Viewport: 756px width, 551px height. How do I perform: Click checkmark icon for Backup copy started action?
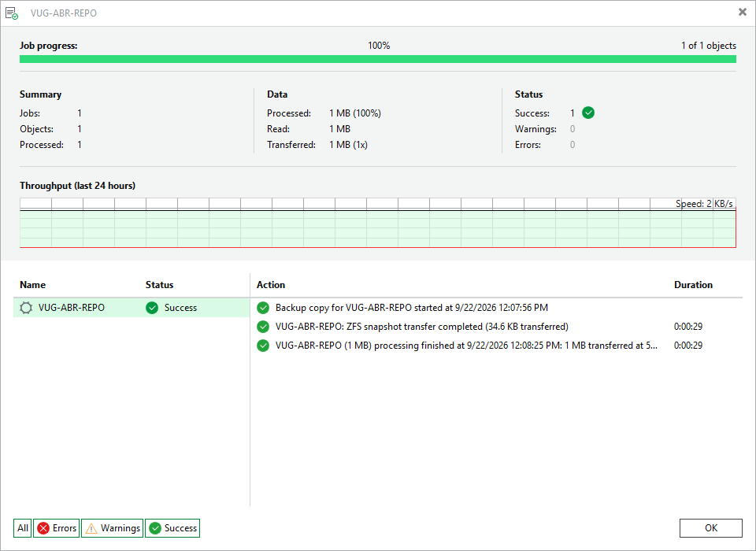pyautogui.click(x=263, y=308)
